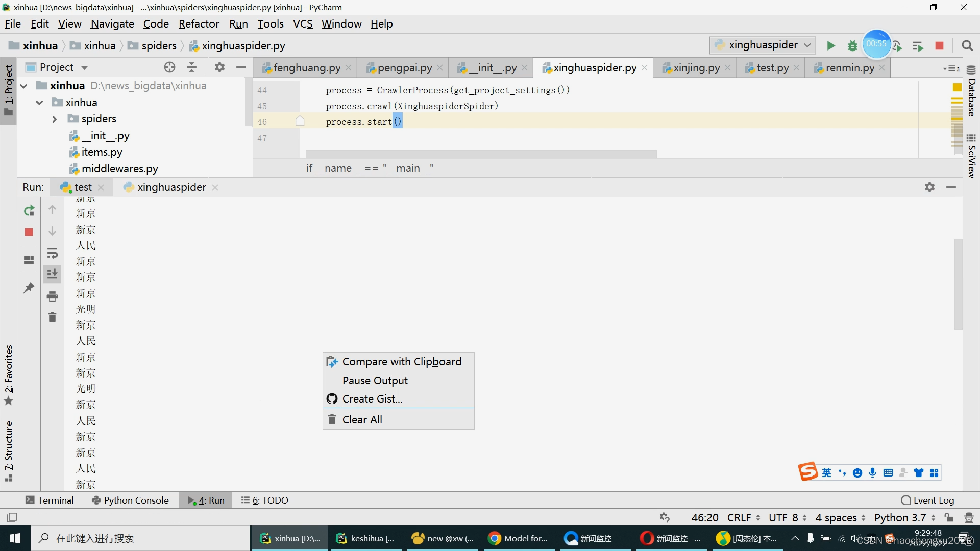This screenshot has height=551, width=980.
Task: Switch to xinghuaspider run tab
Action: 171,187
